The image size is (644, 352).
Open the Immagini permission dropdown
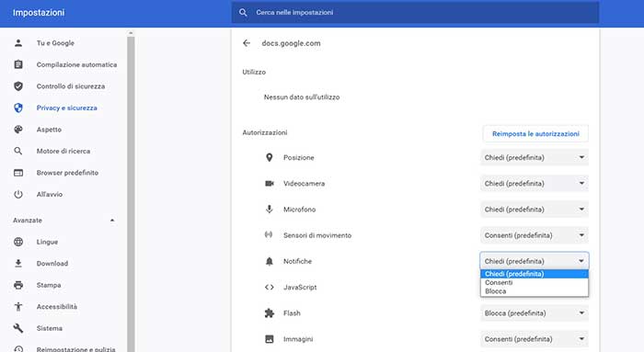(534, 339)
